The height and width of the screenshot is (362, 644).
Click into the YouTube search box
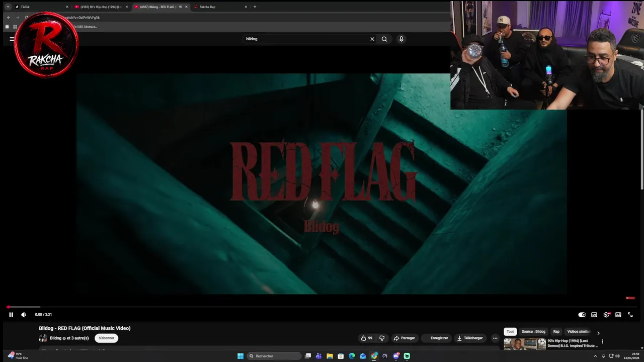pyautogui.click(x=305, y=39)
